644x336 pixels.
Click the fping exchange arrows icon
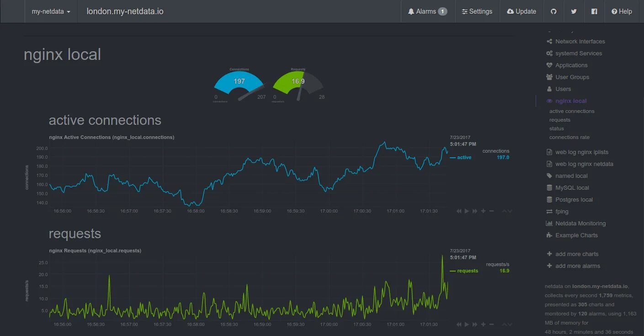549,211
